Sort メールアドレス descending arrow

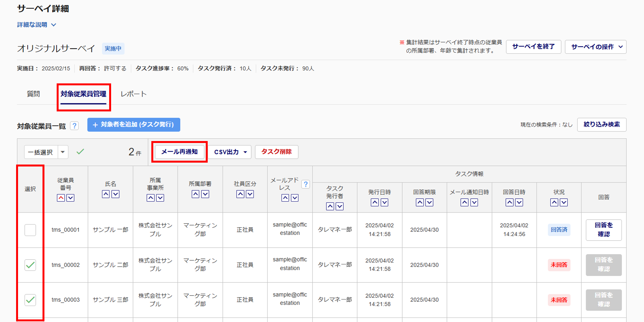(295, 198)
